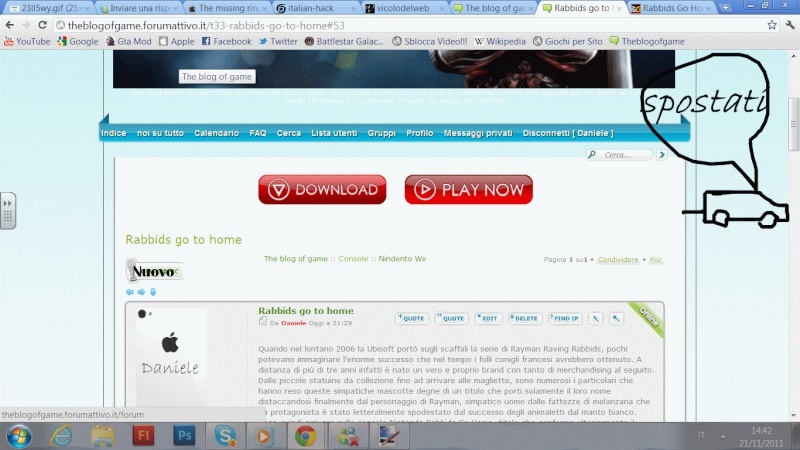Open Theblogofgame bookmark
800x450 pixels.
(x=647, y=41)
